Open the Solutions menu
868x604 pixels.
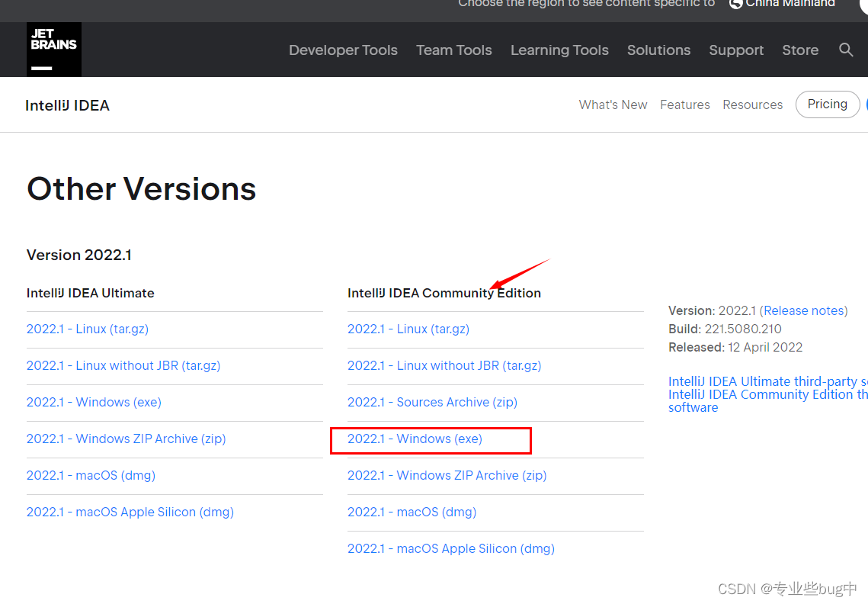click(658, 50)
